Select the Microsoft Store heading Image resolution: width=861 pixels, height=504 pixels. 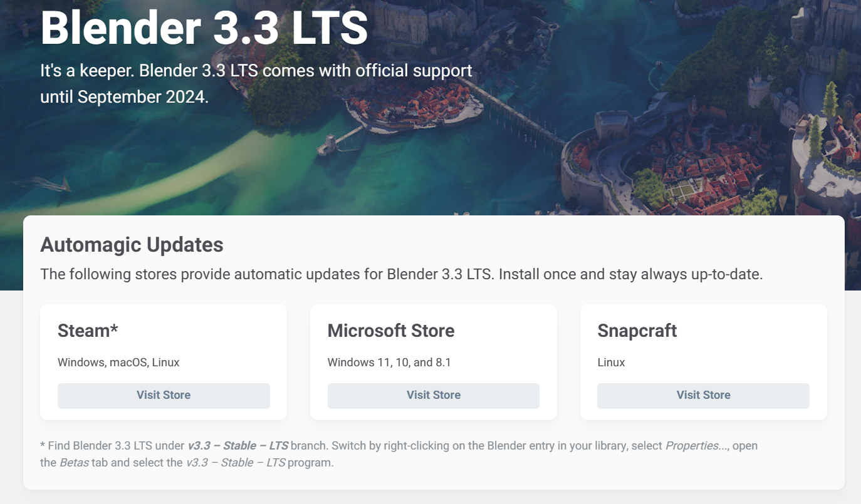click(391, 331)
